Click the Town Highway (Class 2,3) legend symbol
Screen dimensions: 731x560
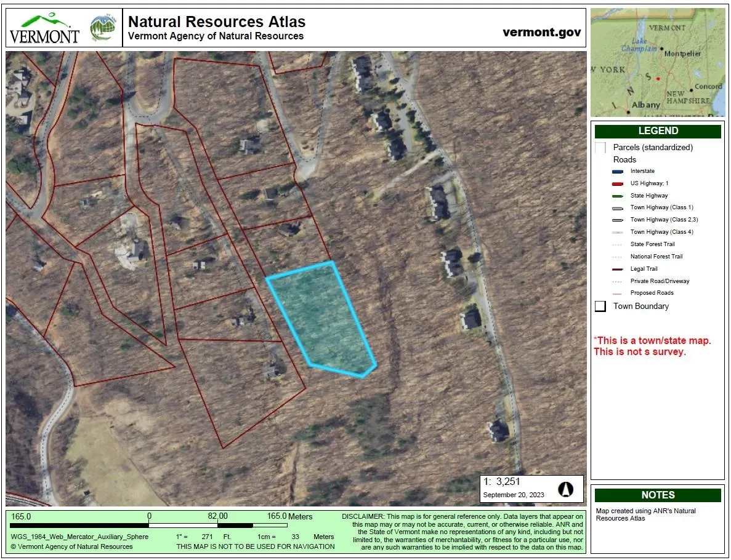(618, 220)
